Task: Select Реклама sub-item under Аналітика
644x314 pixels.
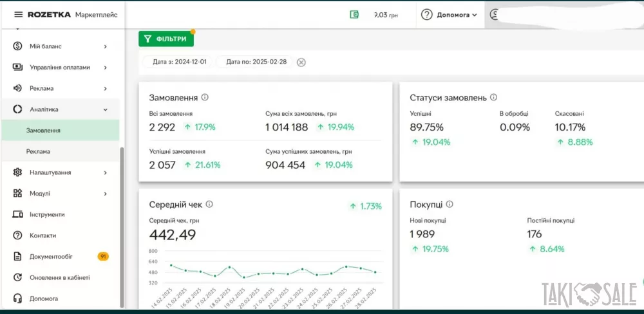Action: coord(38,151)
